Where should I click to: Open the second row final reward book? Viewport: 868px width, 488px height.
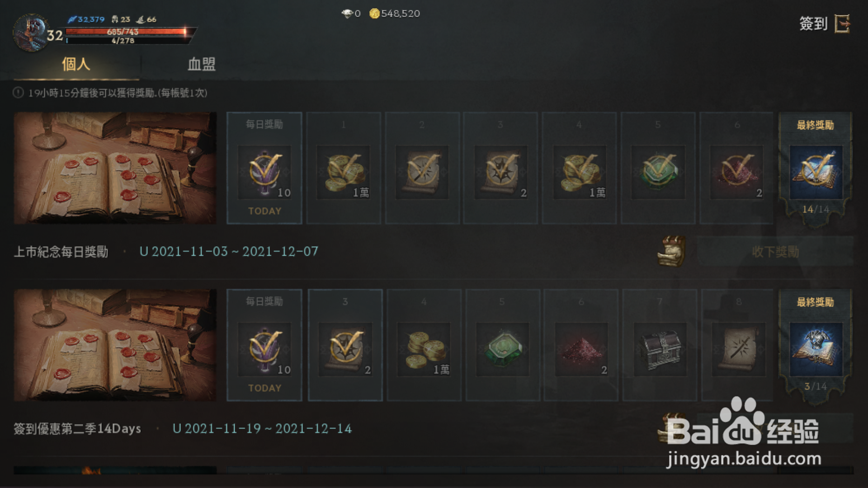816,349
